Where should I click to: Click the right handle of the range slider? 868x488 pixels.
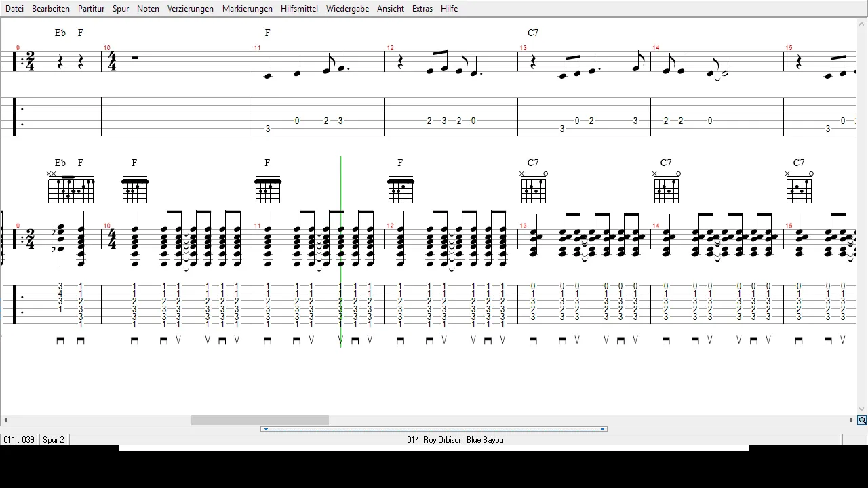[x=603, y=429]
